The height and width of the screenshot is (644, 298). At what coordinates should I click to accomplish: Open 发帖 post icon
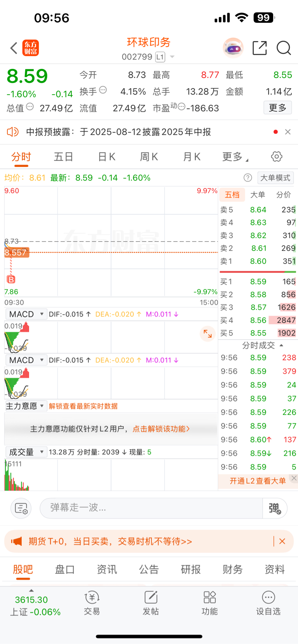151,603
